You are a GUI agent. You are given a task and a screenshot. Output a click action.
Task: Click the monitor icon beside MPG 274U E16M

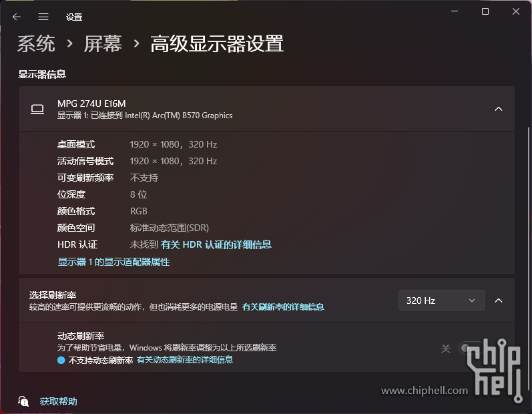click(37, 110)
